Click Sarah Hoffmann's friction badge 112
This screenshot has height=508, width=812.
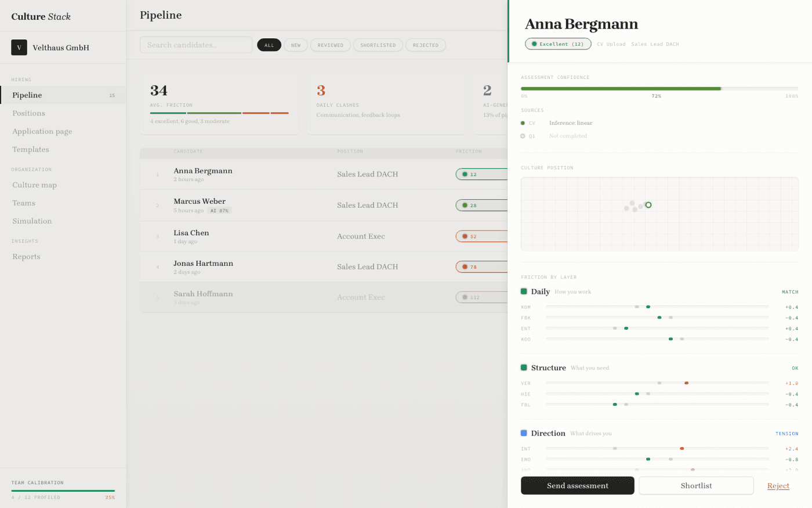click(481, 297)
